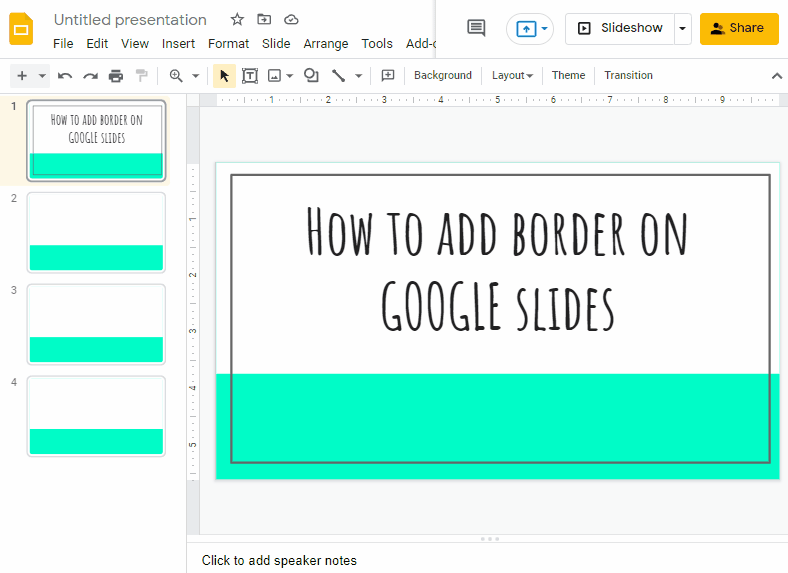The width and height of the screenshot is (788, 573).
Task: Open the zoom level dropdown arrow
Action: click(x=196, y=76)
